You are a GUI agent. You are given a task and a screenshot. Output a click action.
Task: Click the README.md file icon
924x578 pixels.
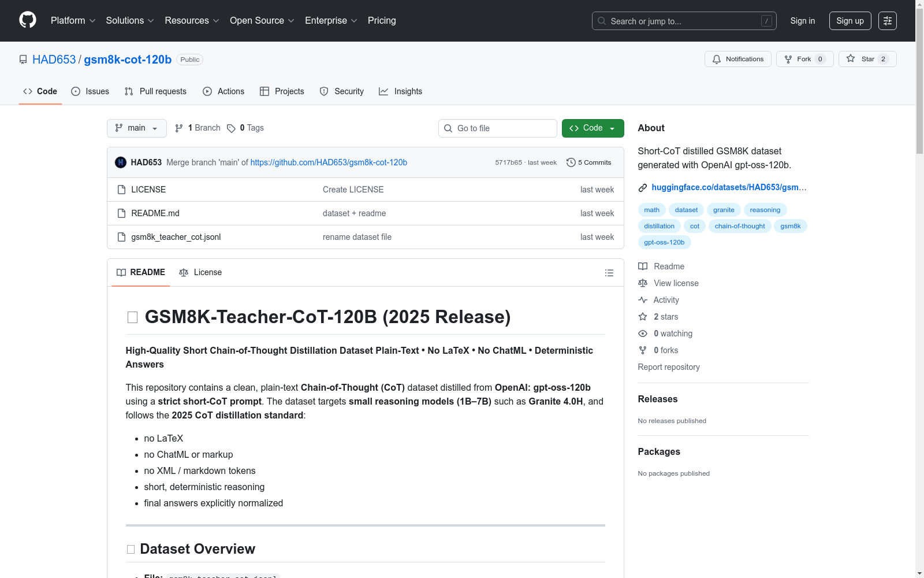tap(121, 213)
